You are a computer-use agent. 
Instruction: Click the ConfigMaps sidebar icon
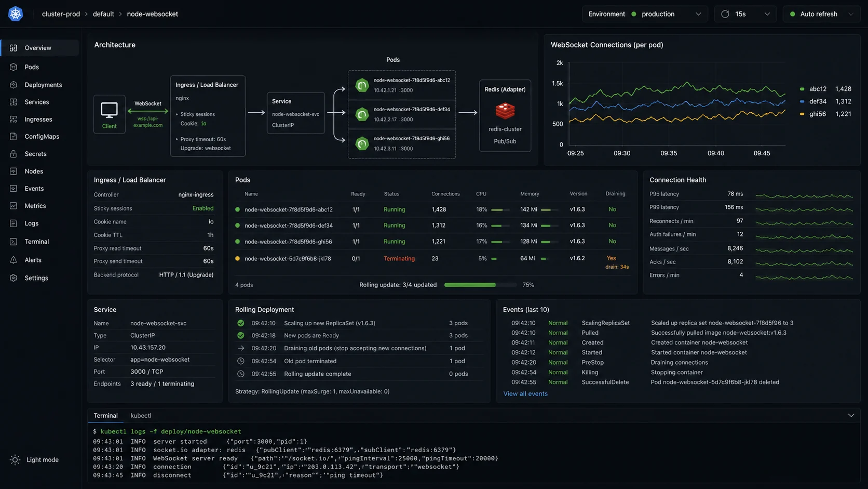[x=13, y=136]
